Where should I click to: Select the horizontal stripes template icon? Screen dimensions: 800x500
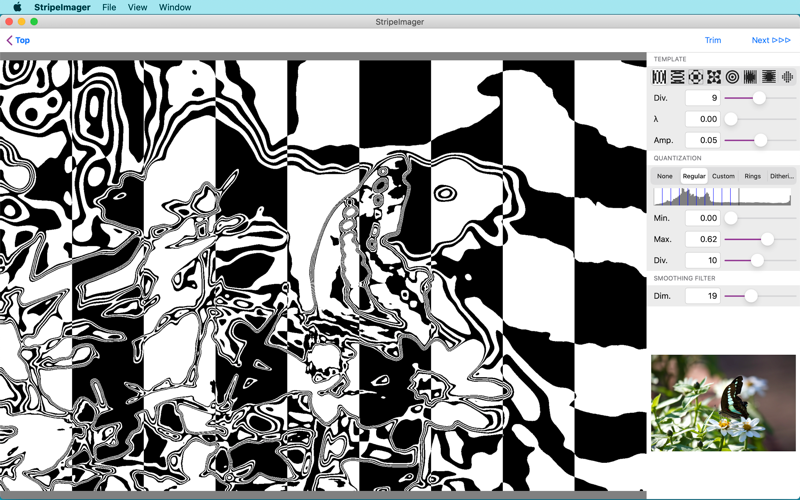coord(677,77)
